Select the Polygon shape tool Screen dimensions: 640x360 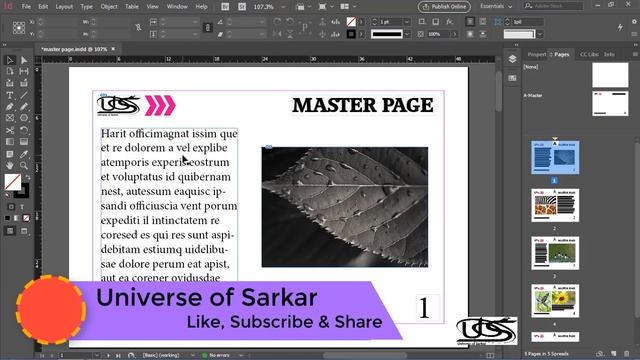coord(24,118)
